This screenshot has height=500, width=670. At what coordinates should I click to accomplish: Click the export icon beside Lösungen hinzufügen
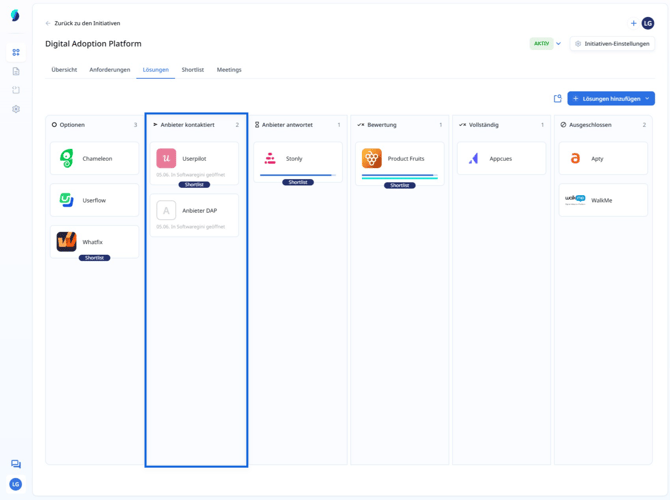(x=557, y=98)
